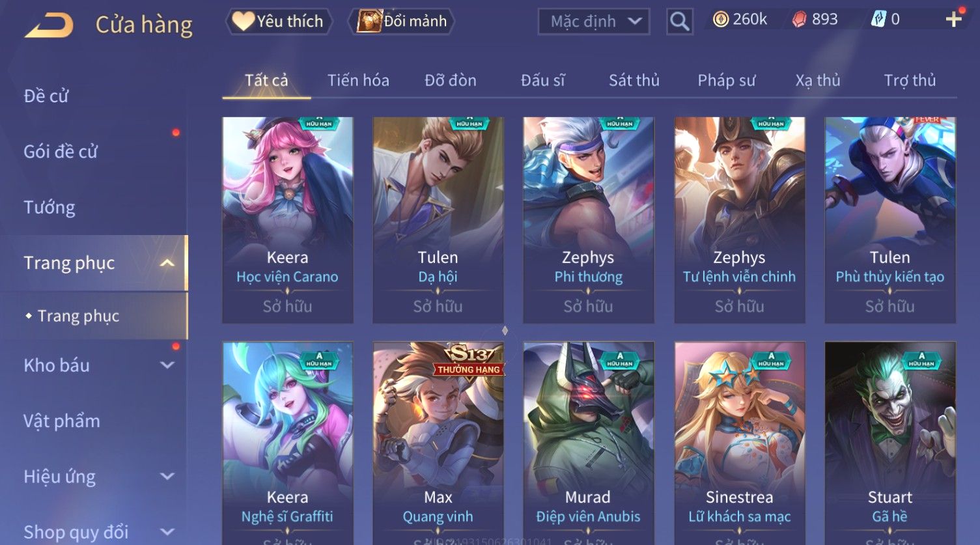Switch to the Sát thủ tab
Viewport: 980px width, 545px height.
tap(634, 80)
